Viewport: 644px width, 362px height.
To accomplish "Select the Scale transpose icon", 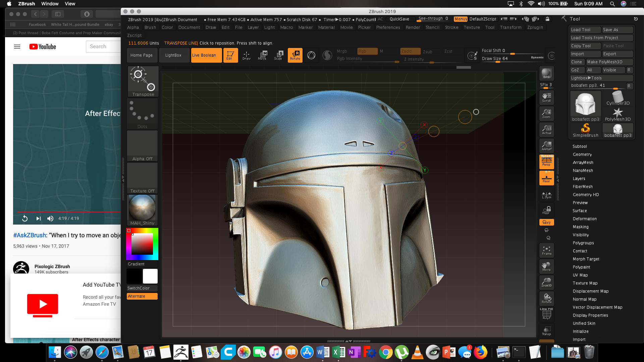I will [x=278, y=55].
